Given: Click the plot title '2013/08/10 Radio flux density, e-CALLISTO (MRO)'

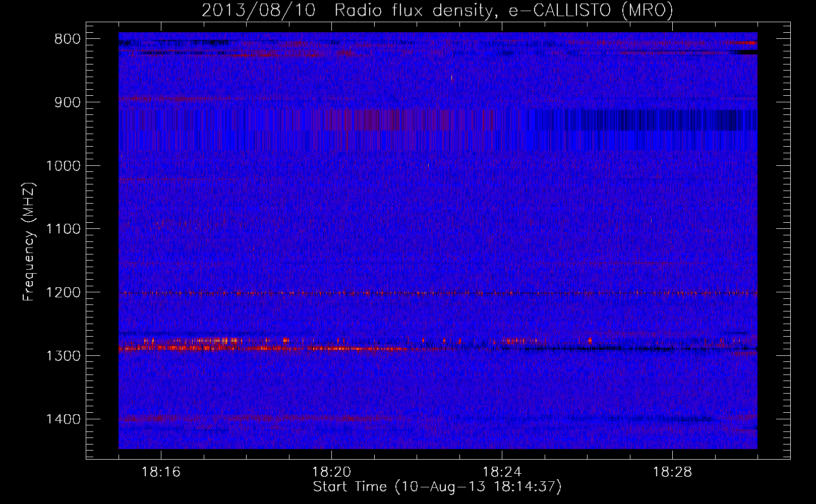Looking at the screenshot, I should click(437, 11).
